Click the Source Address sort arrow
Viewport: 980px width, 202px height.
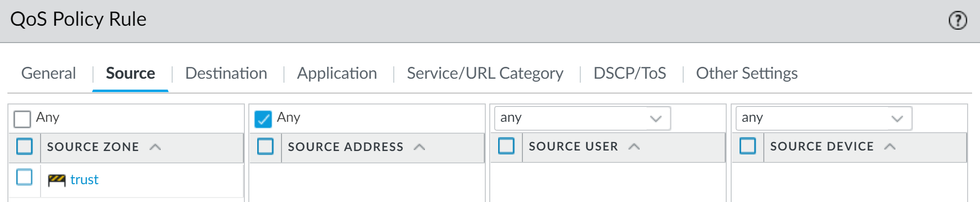coord(420,147)
